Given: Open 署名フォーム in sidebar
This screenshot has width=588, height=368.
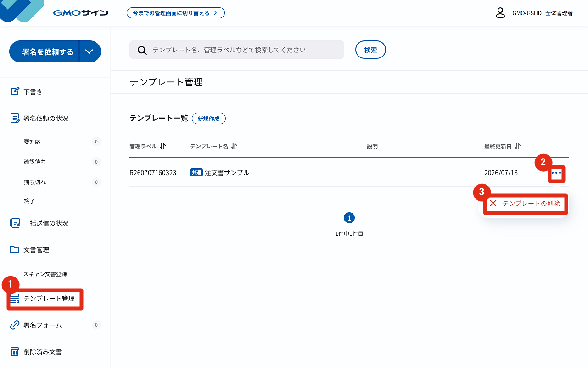Looking at the screenshot, I should pyautogui.click(x=43, y=325).
